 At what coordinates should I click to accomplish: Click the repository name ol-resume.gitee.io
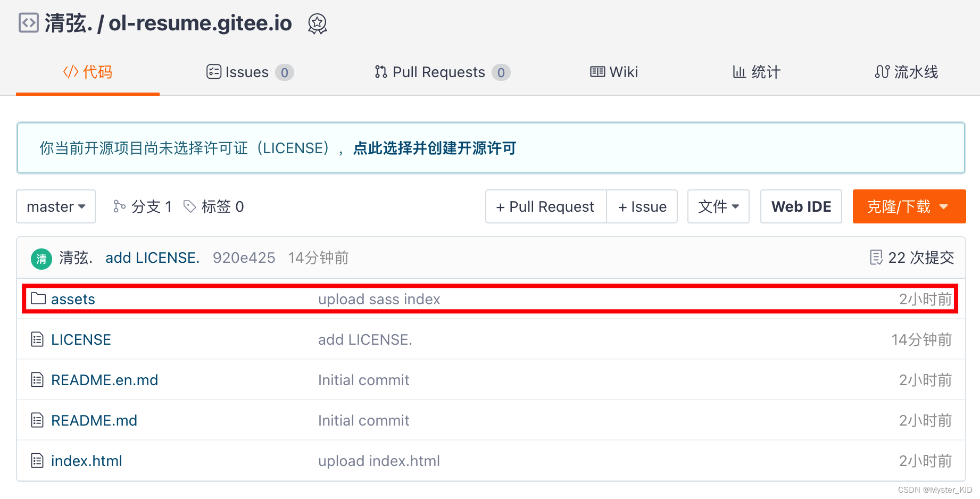tap(201, 23)
